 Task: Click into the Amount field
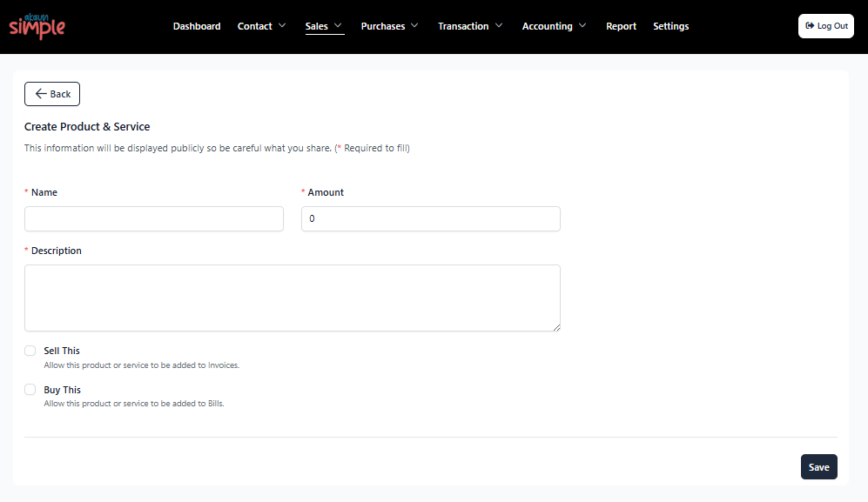[431, 218]
